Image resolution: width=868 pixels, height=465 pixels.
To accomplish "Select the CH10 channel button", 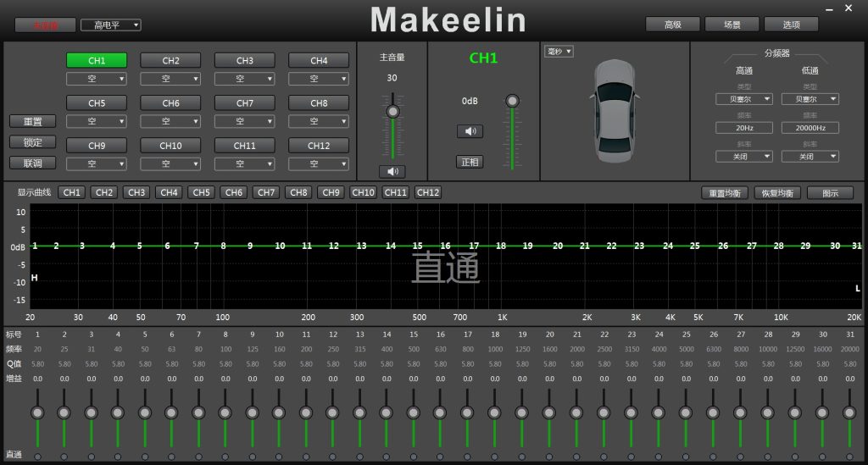I will pos(170,146).
